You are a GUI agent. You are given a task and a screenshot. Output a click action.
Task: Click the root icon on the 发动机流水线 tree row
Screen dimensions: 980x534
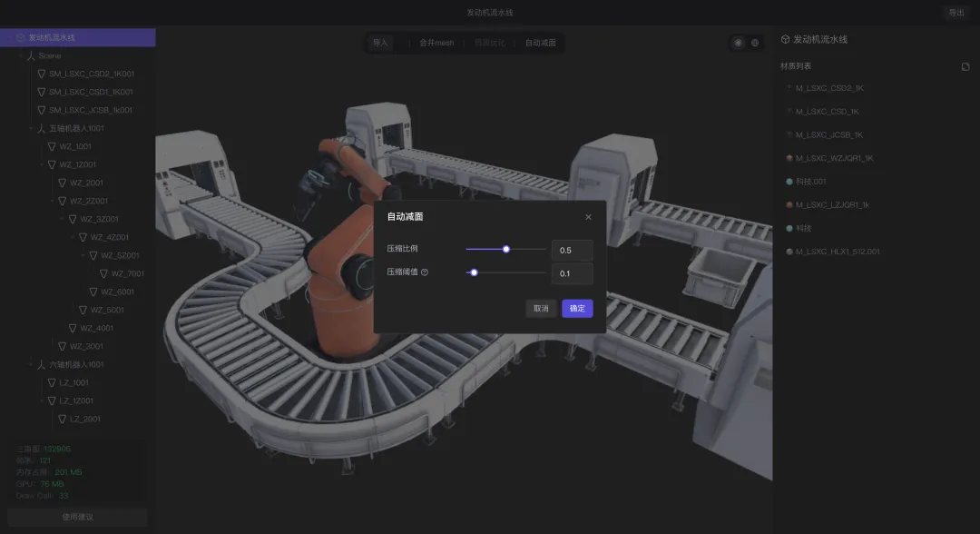(x=20, y=37)
